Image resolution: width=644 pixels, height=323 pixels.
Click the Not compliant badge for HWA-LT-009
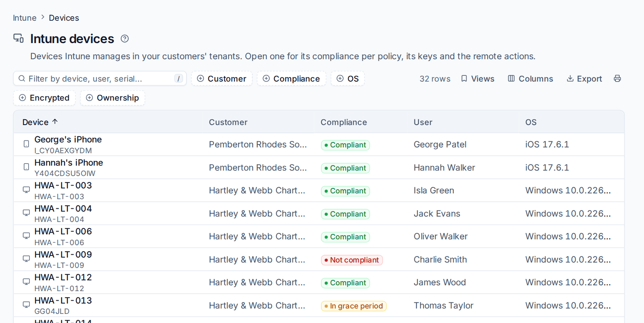[352, 260]
